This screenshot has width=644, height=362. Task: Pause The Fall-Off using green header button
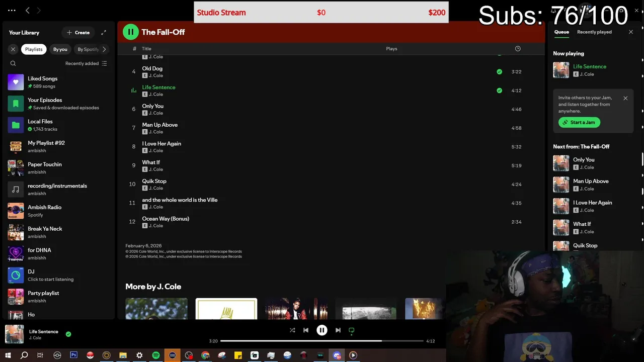pos(130,32)
